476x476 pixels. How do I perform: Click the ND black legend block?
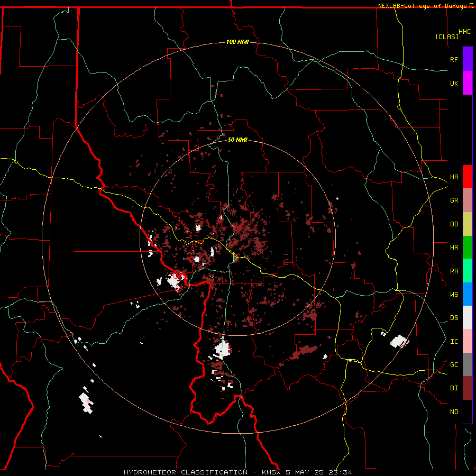point(467,411)
